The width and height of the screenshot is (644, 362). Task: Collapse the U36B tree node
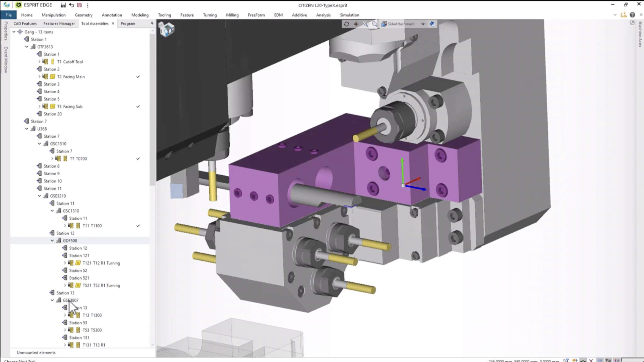(x=27, y=129)
